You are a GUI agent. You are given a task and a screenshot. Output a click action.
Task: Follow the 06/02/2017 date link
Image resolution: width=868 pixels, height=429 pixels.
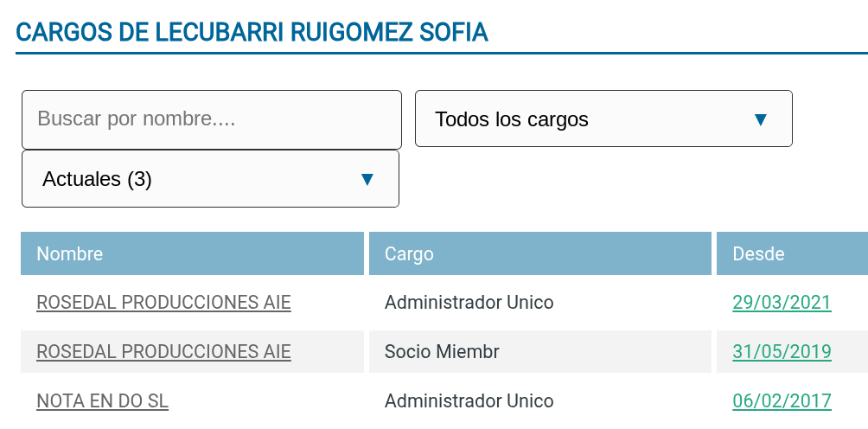[782, 401]
